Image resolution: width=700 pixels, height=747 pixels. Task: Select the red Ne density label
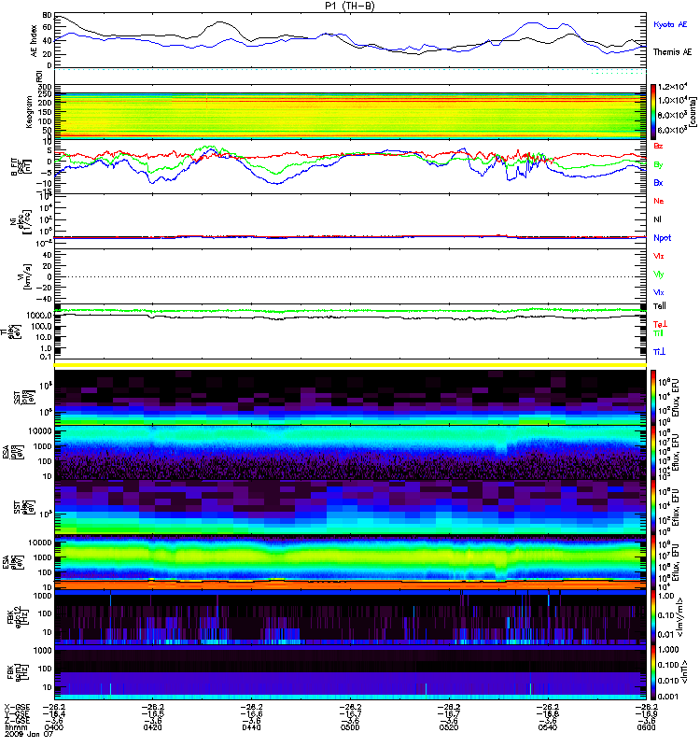(659, 201)
